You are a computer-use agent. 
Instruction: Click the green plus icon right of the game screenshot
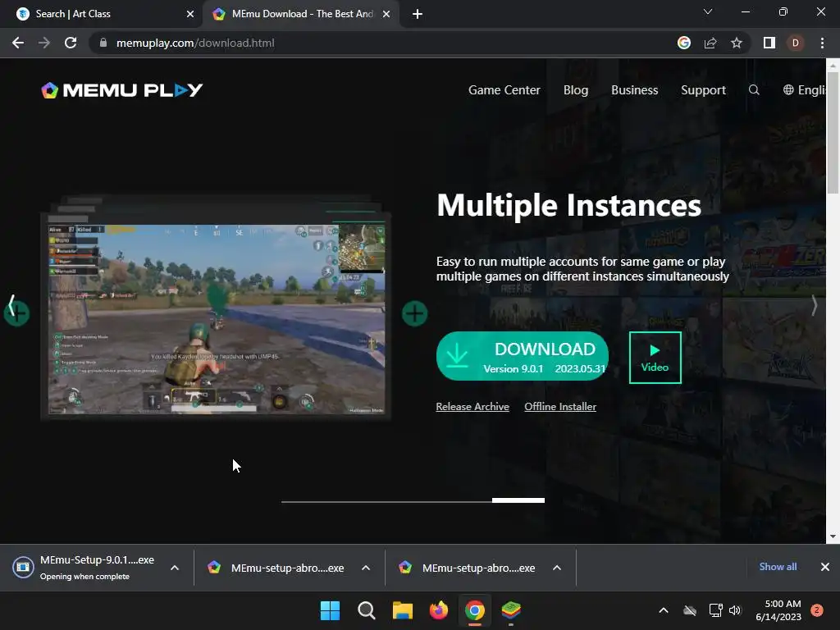coord(414,313)
